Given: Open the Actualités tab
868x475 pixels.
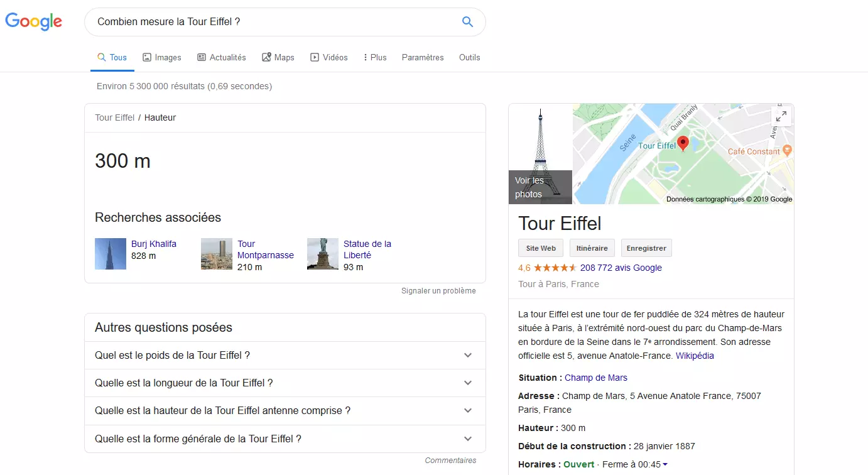Looking at the screenshot, I should point(222,57).
